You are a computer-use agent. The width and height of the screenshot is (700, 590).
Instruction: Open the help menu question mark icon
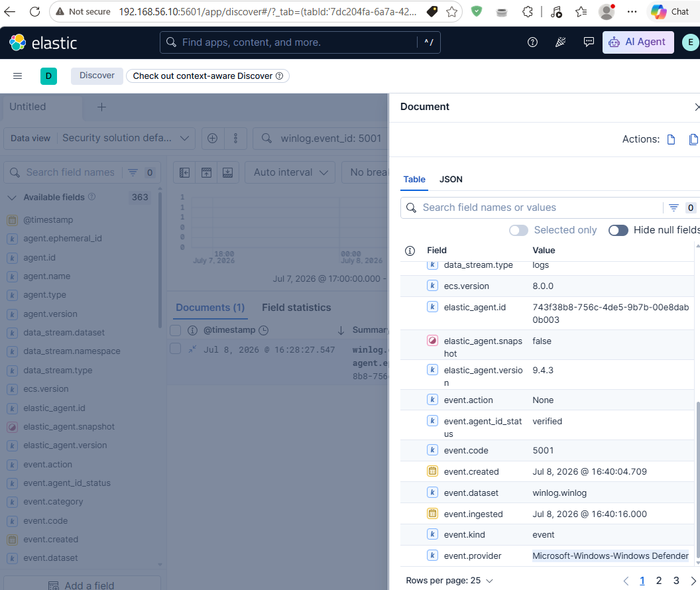click(x=532, y=42)
